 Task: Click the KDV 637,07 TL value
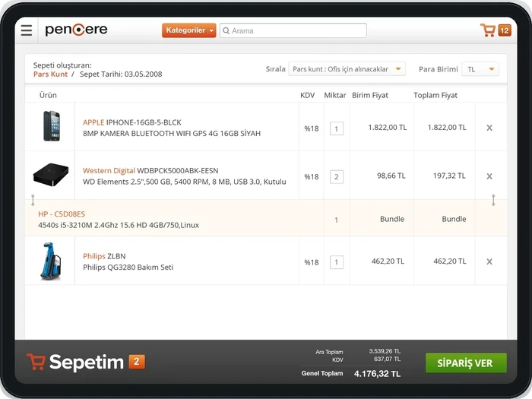pos(387,359)
